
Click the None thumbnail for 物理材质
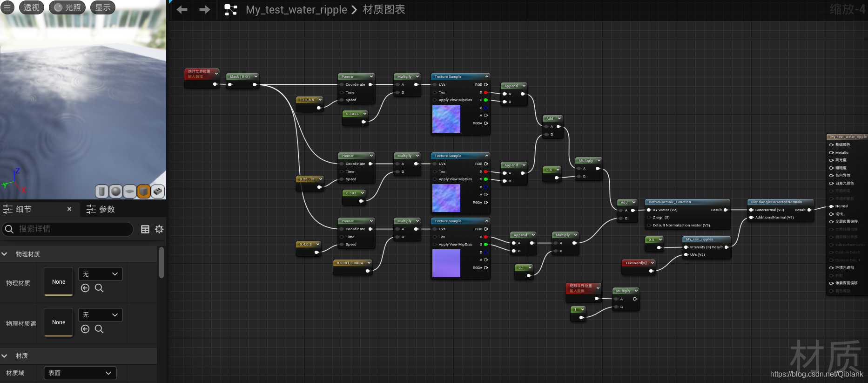click(59, 281)
